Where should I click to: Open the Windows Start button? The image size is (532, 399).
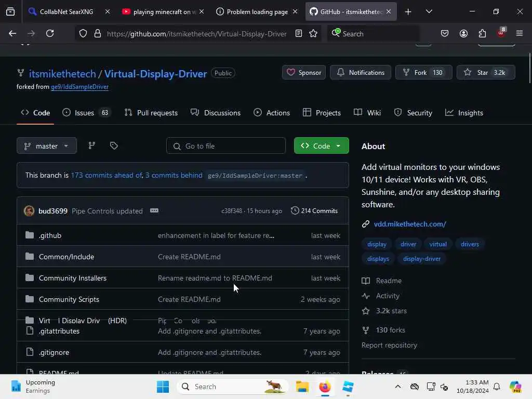point(163,387)
